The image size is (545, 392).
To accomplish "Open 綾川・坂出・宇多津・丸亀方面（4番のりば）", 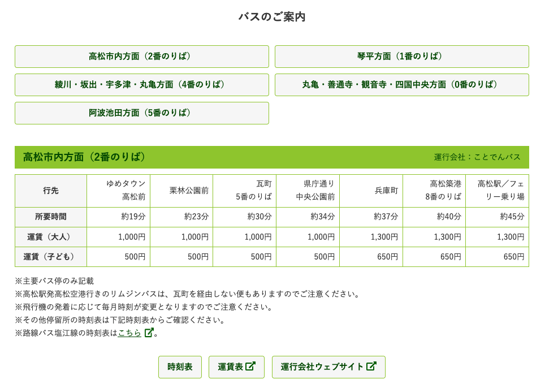I will point(142,84).
